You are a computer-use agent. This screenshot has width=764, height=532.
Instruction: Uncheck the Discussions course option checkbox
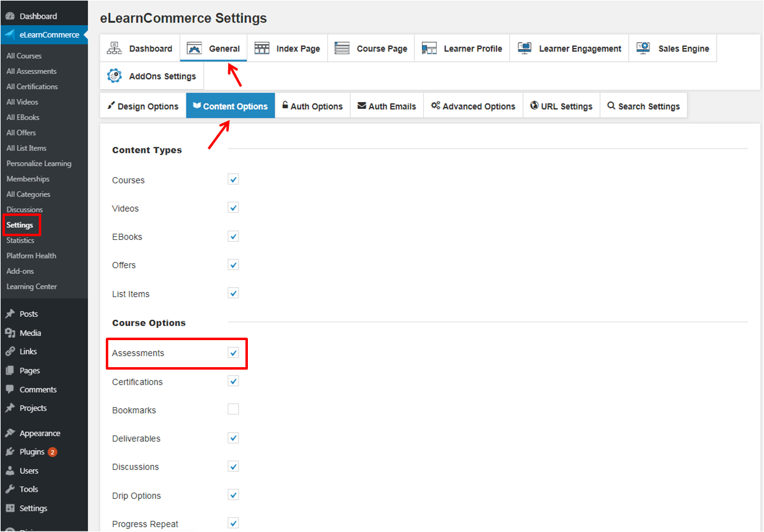[233, 466]
